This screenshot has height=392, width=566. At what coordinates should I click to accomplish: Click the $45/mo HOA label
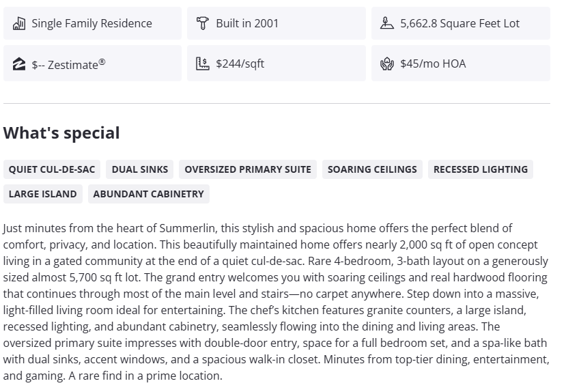pos(433,64)
